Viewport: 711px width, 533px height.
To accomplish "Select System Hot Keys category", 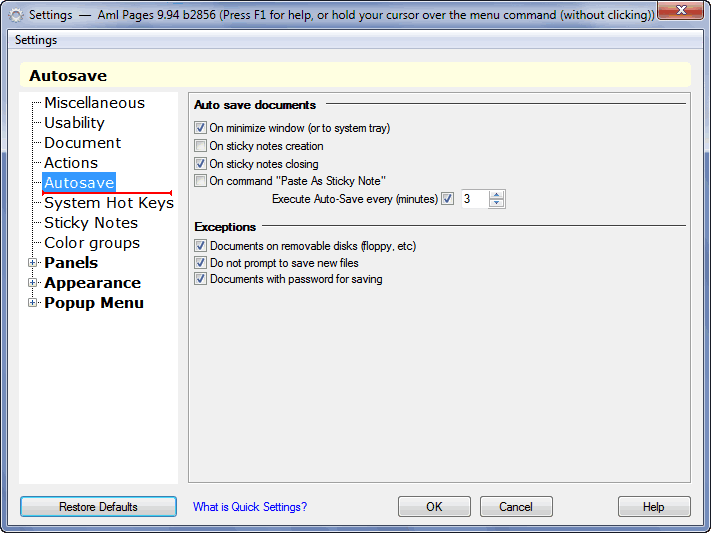I will pyautogui.click(x=109, y=203).
